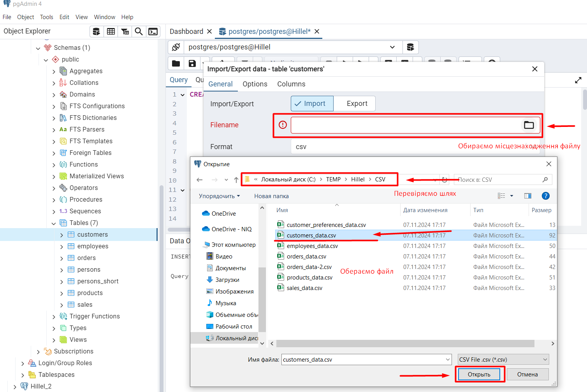This screenshot has width=587, height=392.
Task: Open the View Data table icon
Action: tap(111, 32)
